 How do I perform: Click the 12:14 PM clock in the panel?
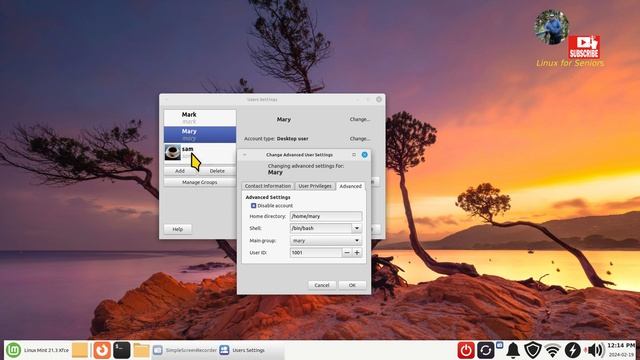coord(621,346)
